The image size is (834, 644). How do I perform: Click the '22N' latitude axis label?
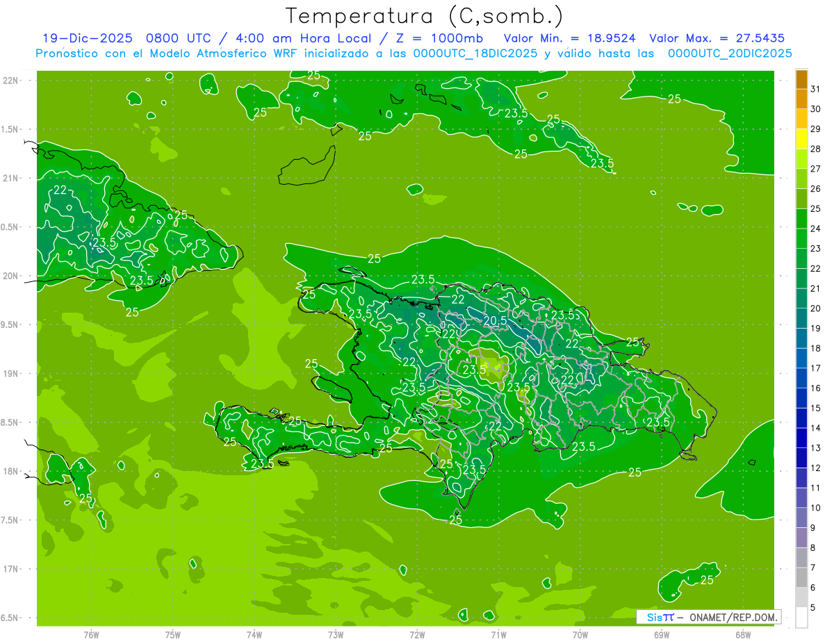10,81
